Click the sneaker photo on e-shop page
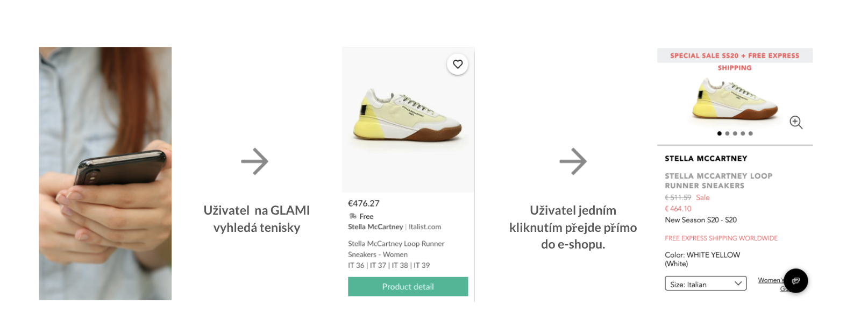 tap(735, 99)
